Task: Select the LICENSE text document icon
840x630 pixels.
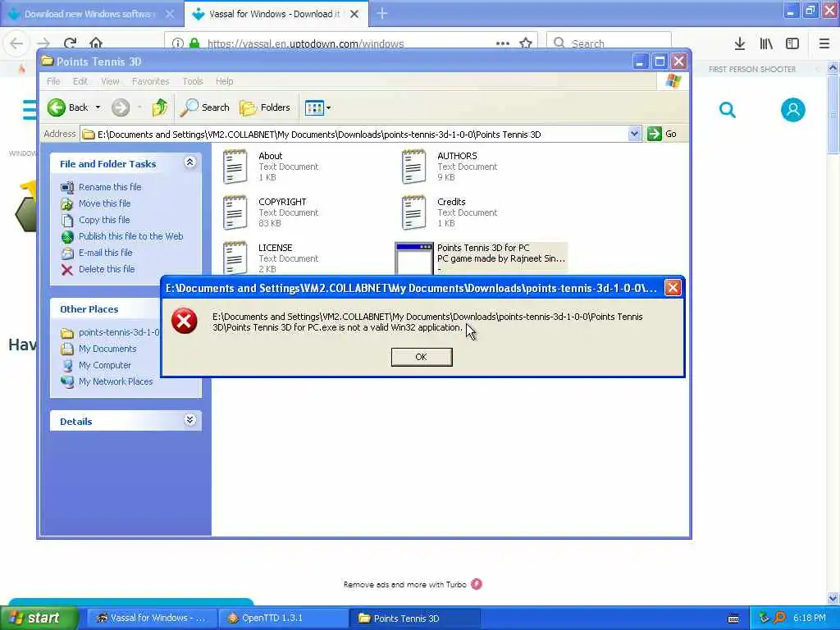Action: (x=235, y=258)
